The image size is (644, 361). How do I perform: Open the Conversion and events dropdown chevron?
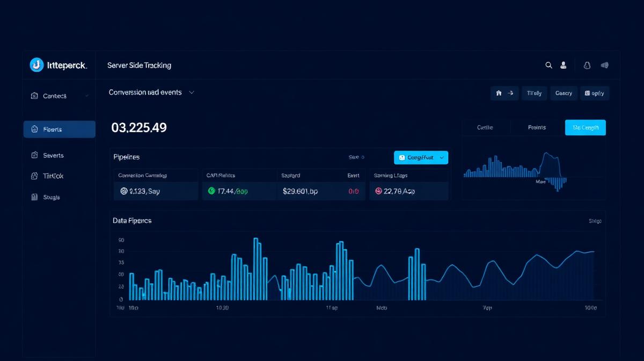(192, 92)
